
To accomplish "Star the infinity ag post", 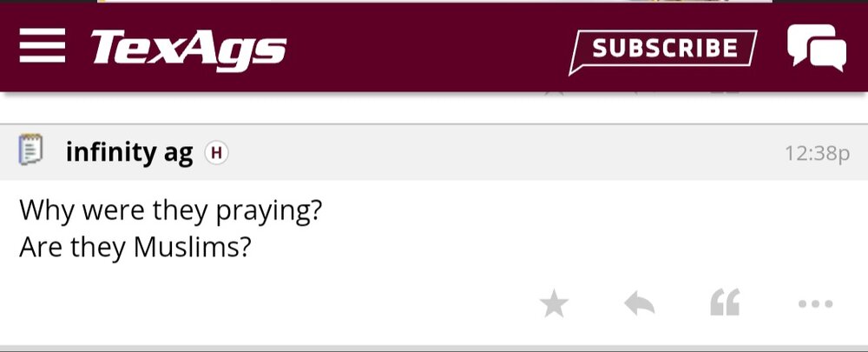I will tap(554, 304).
